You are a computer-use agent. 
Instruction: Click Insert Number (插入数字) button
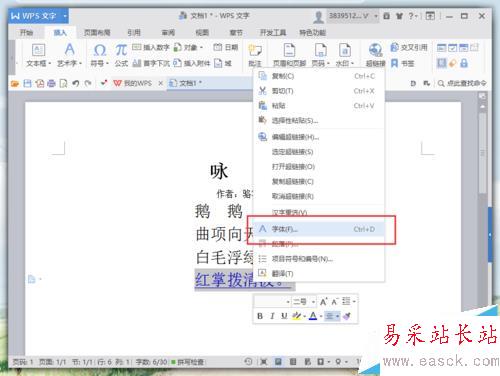click(151, 47)
